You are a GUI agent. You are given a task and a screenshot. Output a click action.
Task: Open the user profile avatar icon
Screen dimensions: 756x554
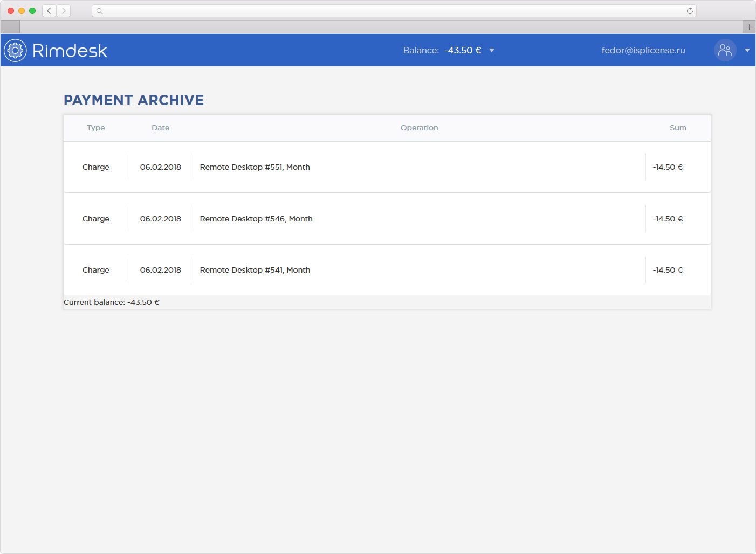click(725, 50)
